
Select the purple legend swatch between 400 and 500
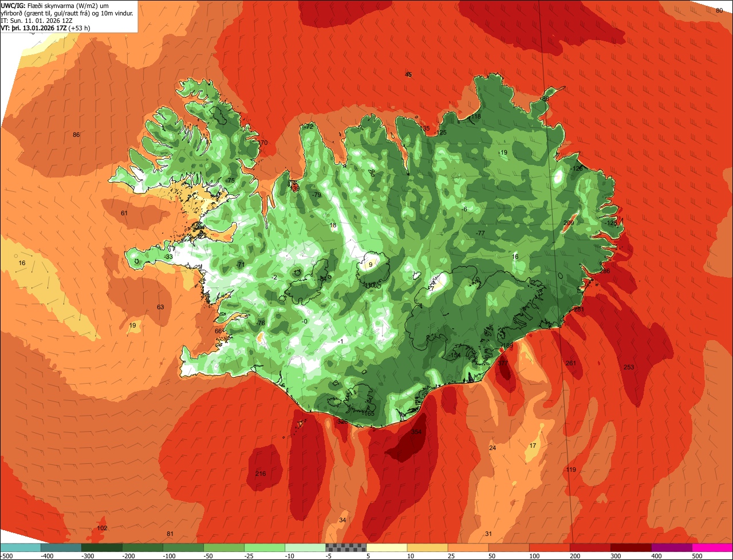point(672,548)
